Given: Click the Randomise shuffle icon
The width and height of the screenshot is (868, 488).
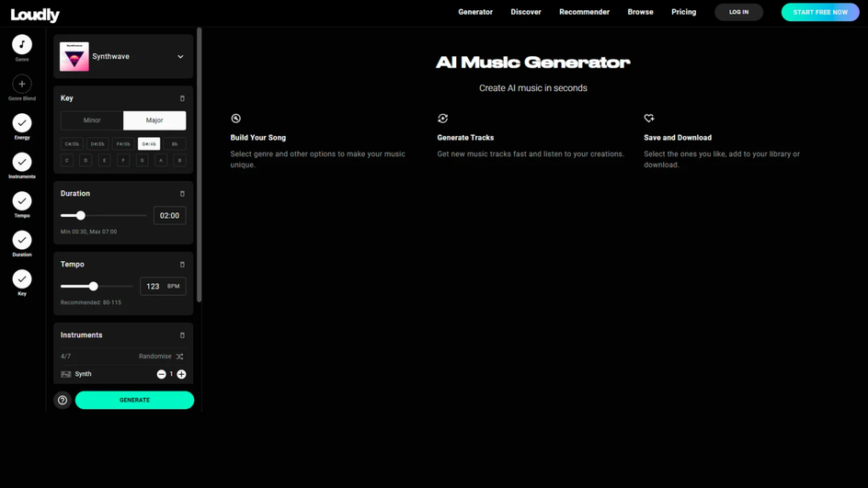Looking at the screenshot, I should 180,357.
